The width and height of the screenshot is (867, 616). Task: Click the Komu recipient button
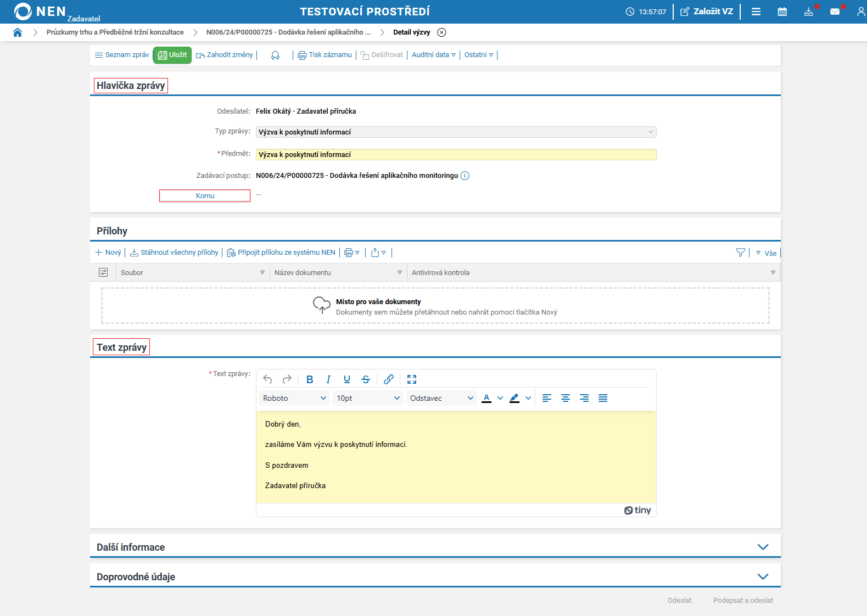[x=205, y=196]
